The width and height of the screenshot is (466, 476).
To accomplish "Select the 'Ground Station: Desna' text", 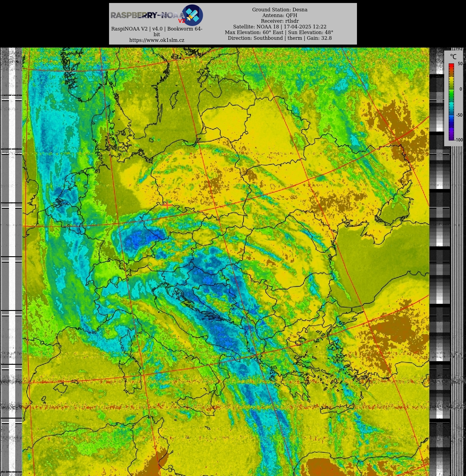I will 280,10.
